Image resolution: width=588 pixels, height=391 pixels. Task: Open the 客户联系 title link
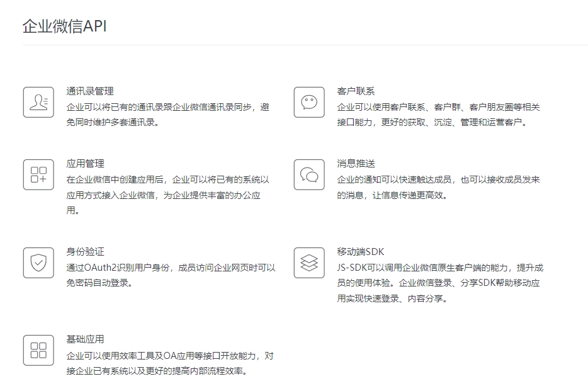356,91
